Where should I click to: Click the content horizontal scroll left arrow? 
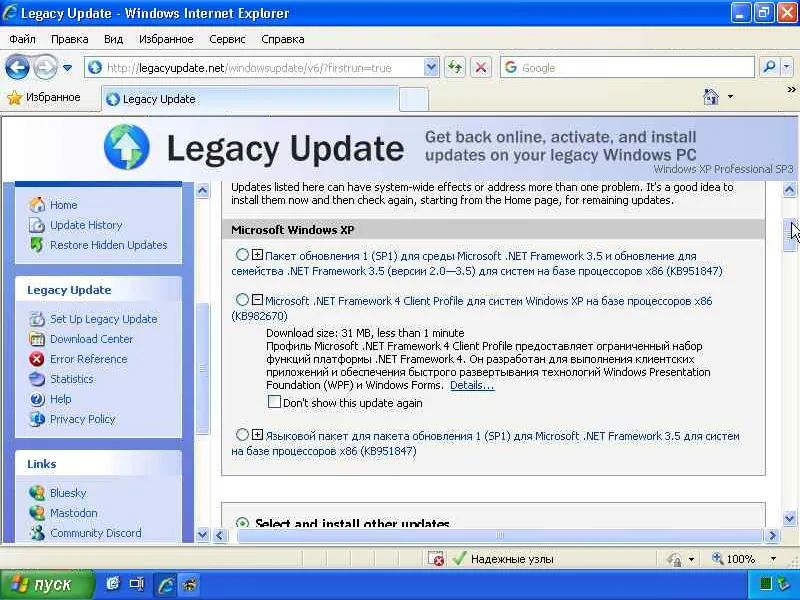click(x=220, y=535)
